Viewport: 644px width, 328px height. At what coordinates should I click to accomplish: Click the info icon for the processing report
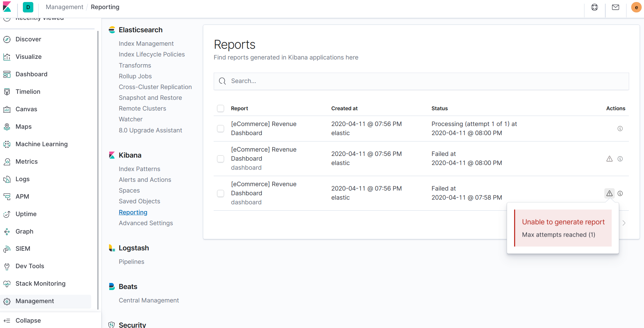(620, 128)
